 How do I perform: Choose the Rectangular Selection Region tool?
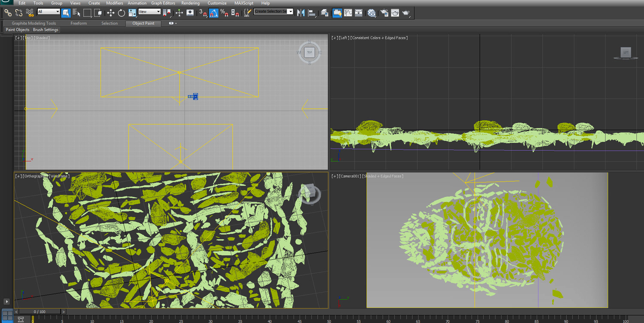(87, 13)
